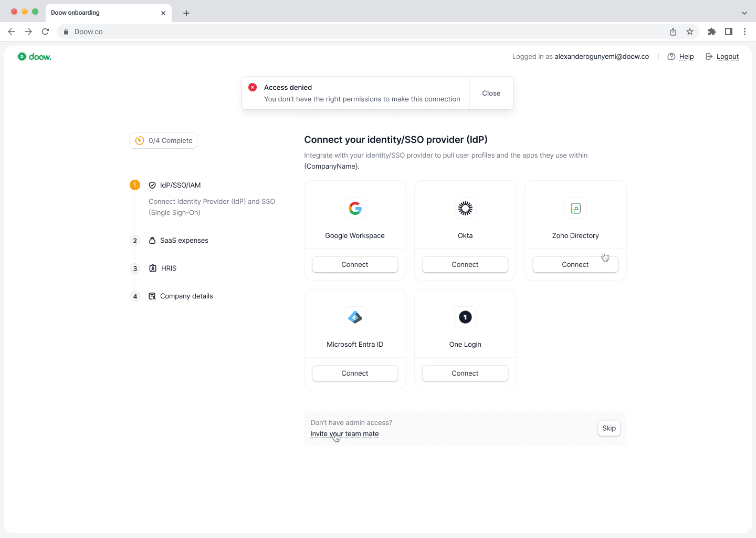The height and width of the screenshot is (538, 756).
Task: Click the Zoho Directory logo icon
Action: coord(575,208)
